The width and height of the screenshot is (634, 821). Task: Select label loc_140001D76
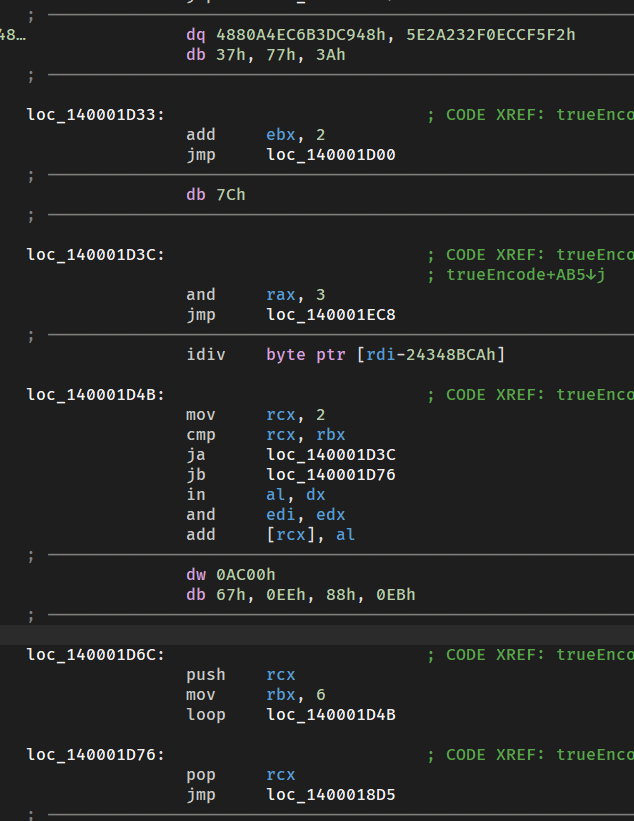(96, 755)
